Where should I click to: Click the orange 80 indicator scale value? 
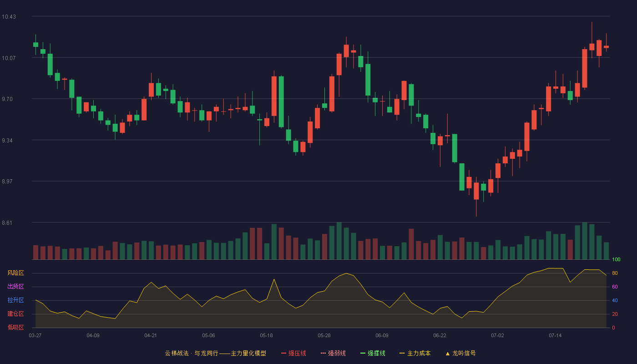click(x=615, y=273)
